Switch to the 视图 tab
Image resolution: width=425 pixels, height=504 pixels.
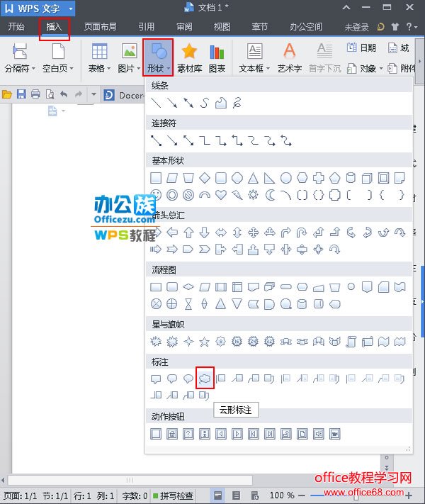point(222,27)
